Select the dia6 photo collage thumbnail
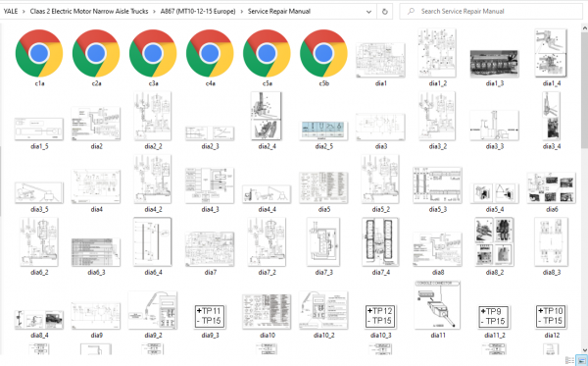The image size is (588, 366). coord(551,188)
